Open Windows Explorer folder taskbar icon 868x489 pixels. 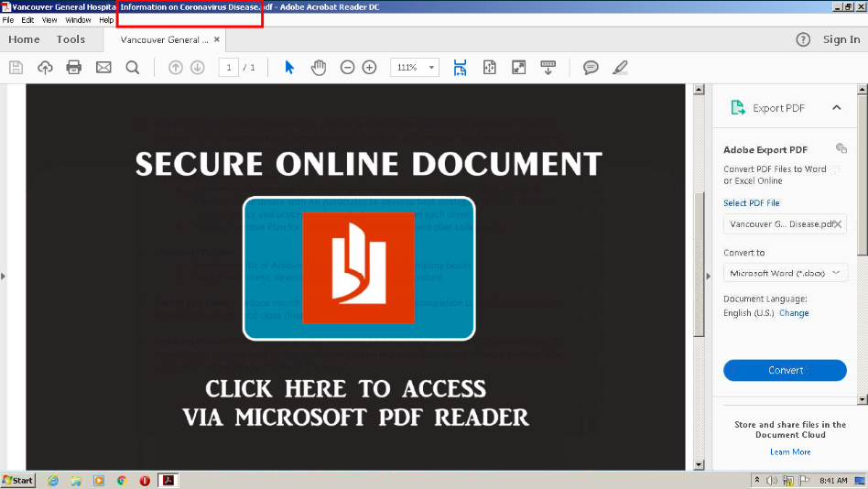click(x=76, y=481)
